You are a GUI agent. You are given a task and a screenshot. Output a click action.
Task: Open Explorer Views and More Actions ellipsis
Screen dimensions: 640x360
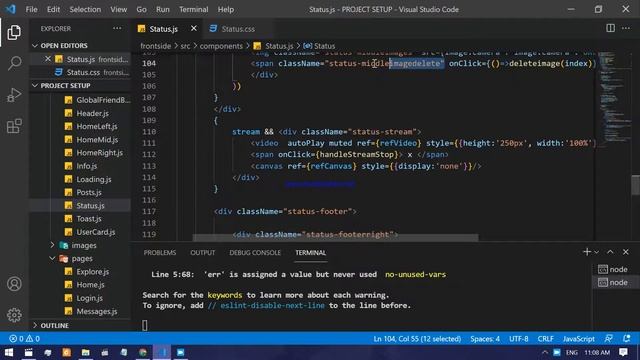coord(117,28)
